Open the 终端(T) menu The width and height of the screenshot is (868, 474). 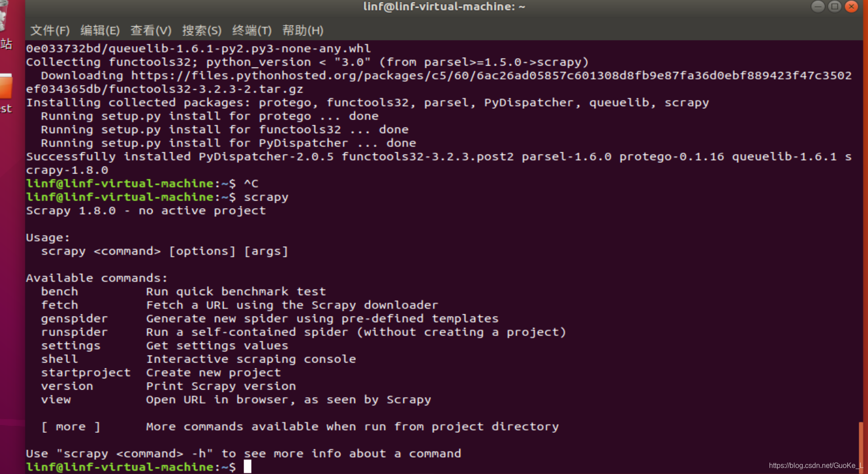252,30
